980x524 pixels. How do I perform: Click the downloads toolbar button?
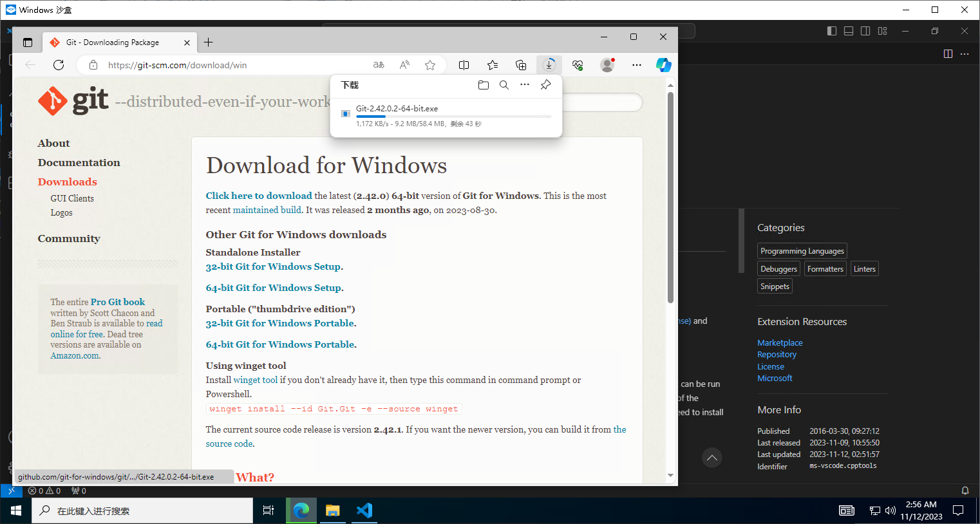[549, 65]
